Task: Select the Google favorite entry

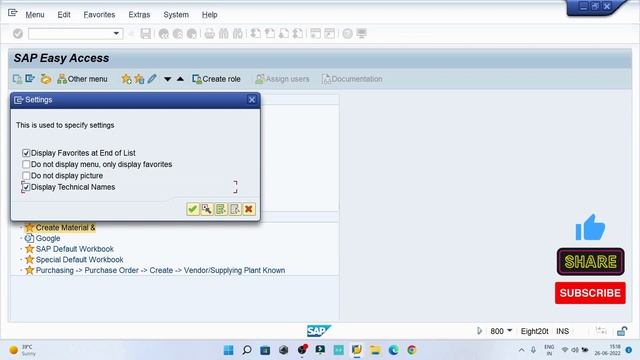Action: click(48, 238)
